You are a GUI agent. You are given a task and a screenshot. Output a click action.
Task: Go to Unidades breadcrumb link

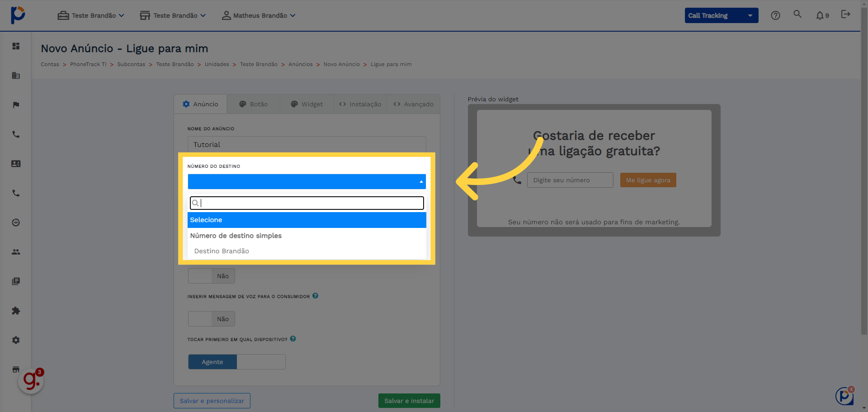point(217,64)
